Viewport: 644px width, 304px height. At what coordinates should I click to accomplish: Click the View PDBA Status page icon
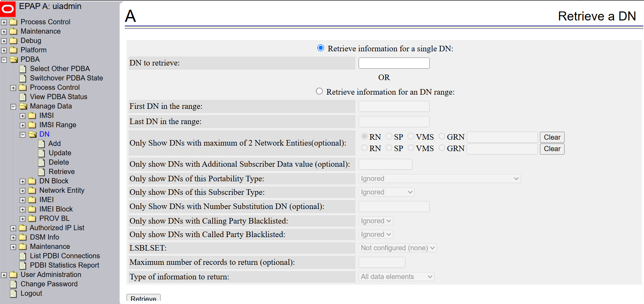23,97
